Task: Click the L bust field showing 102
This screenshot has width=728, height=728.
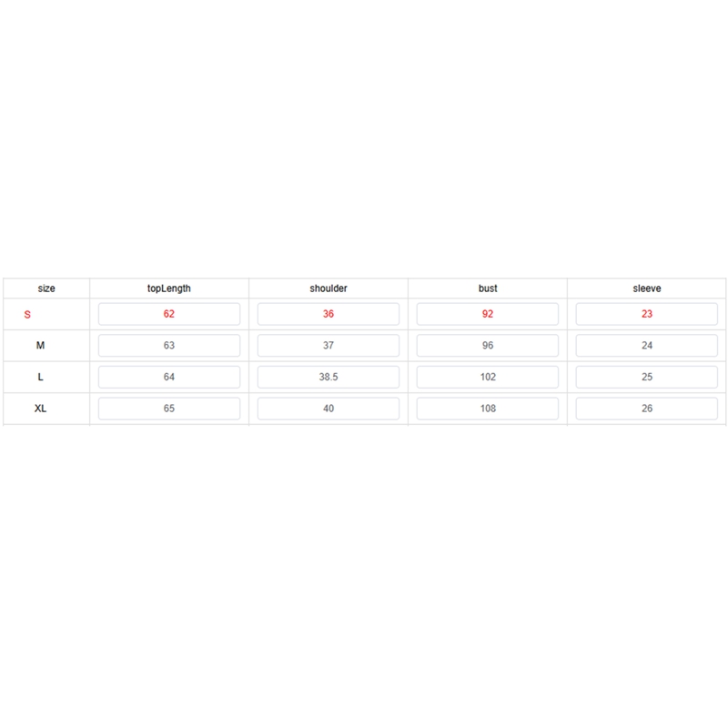Action: pyautogui.click(x=488, y=378)
